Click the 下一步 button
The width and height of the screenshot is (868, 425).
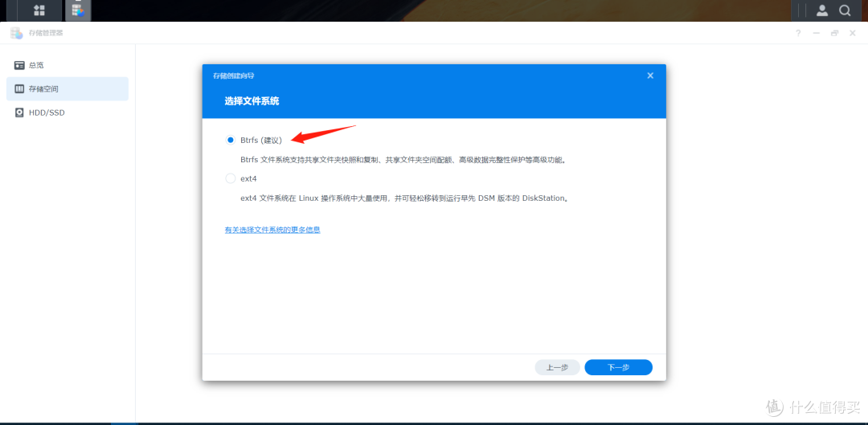click(618, 367)
